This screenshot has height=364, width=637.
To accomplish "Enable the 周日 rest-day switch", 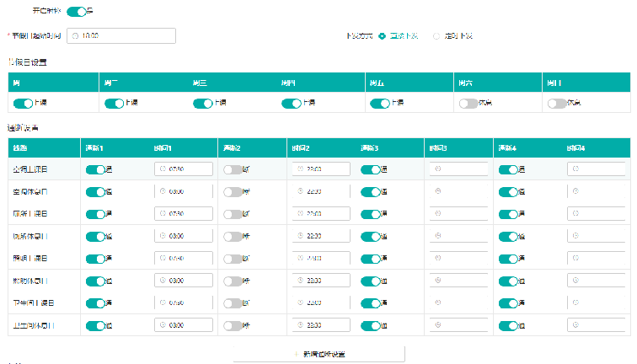I will coord(557,103).
